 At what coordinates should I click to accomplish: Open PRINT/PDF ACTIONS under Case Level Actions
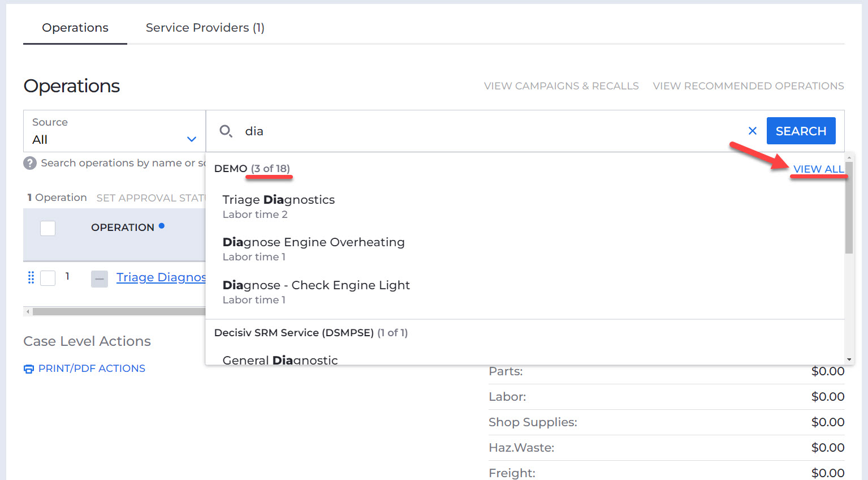pyautogui.click(x=92, y=368)
